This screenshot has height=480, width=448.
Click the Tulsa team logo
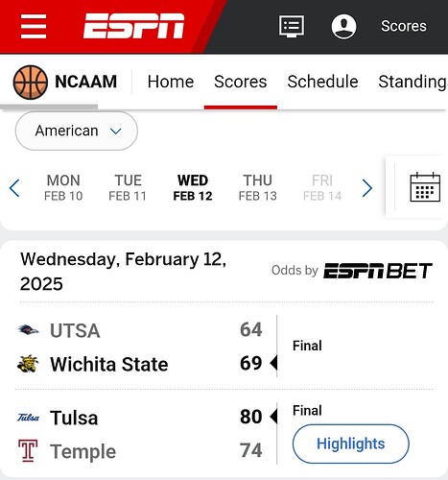[x=28, y=418]
